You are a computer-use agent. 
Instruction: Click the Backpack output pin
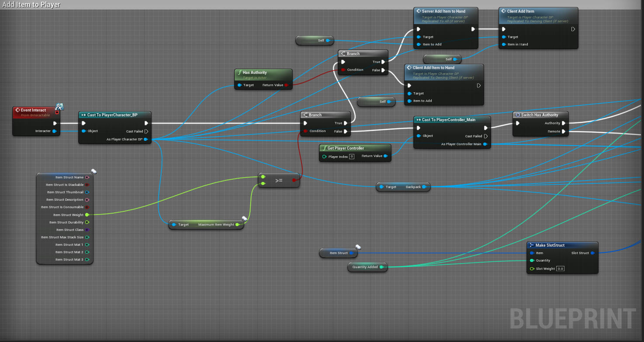coord(423,187)
